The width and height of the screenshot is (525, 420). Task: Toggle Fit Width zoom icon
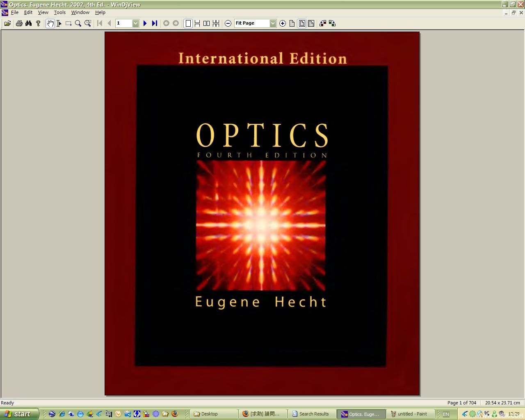coord(311,23)
